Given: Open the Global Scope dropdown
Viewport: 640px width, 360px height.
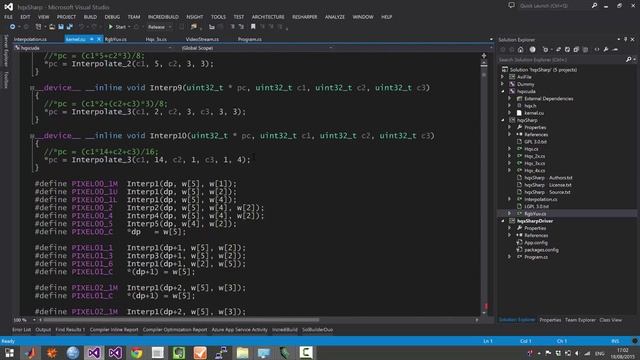Looking at the screenshot, I should 256,48.
